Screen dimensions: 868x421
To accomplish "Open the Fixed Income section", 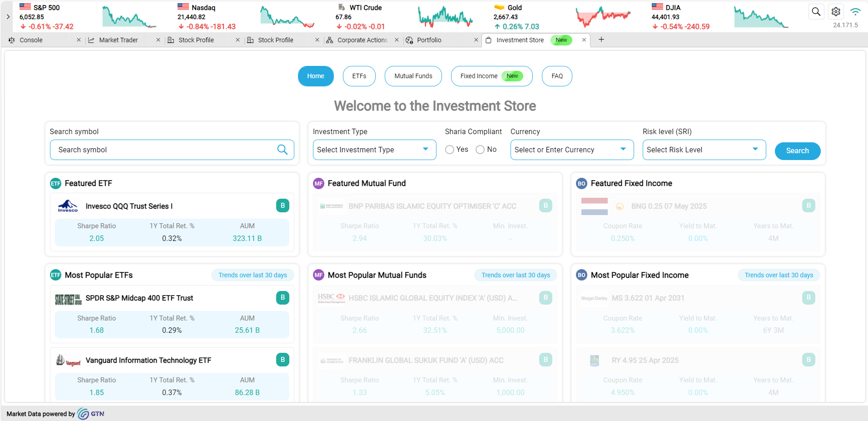I will pos(491,76).
